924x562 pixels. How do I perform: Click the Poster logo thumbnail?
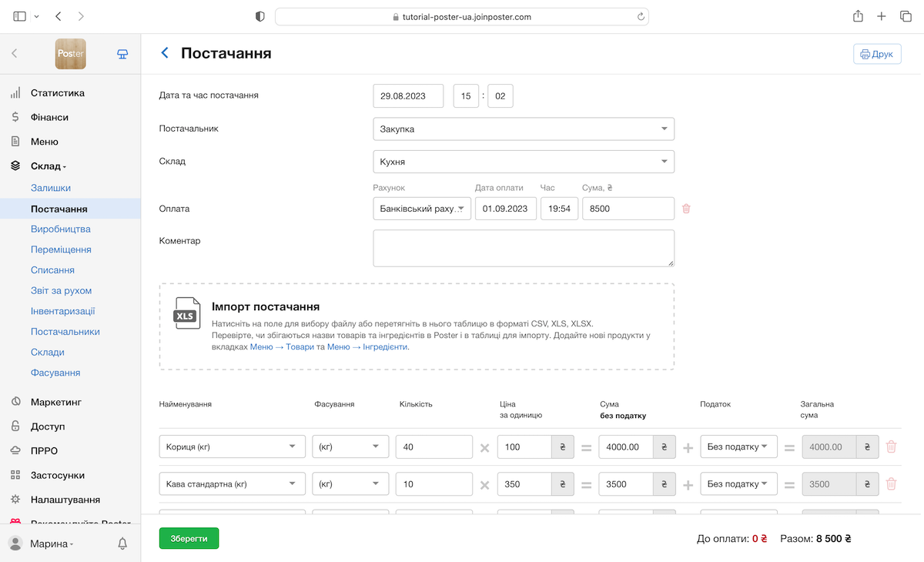[x=70, y=54]
